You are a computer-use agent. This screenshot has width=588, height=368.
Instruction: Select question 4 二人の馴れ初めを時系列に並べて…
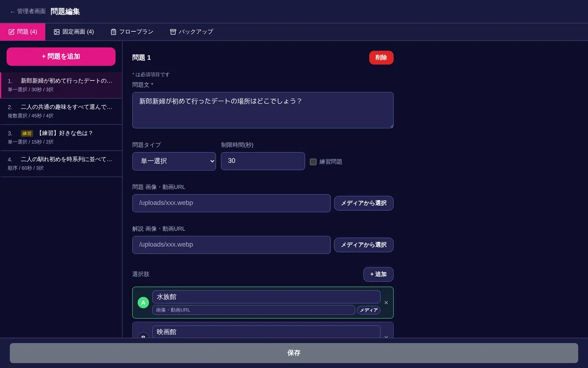[61, 164]
